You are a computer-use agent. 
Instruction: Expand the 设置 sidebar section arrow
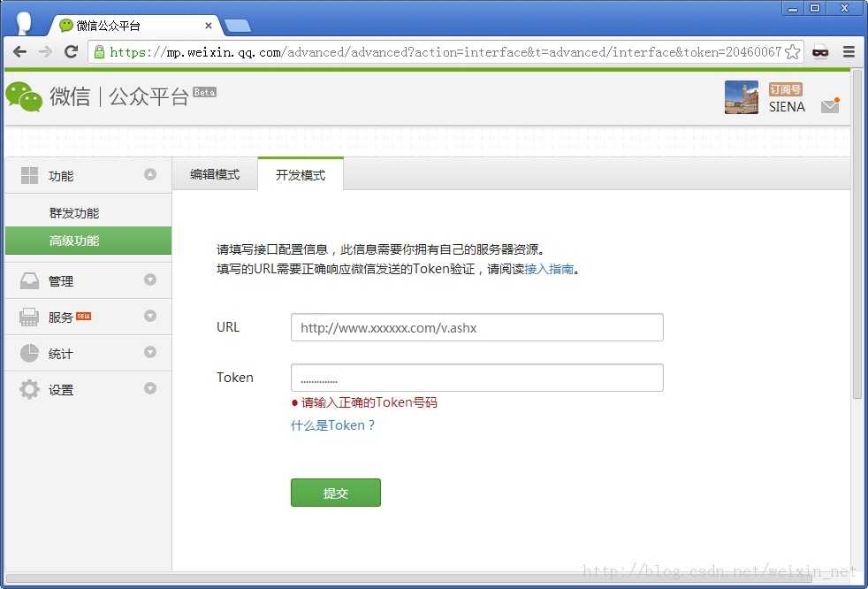pyautogui.click(x=150, y=388)
